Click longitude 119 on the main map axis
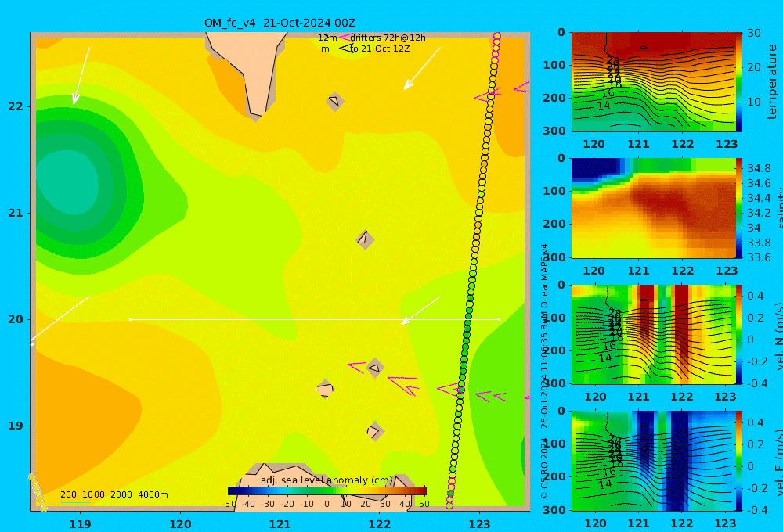This screenshot has width=783, height=532. (x=81, y=524)
